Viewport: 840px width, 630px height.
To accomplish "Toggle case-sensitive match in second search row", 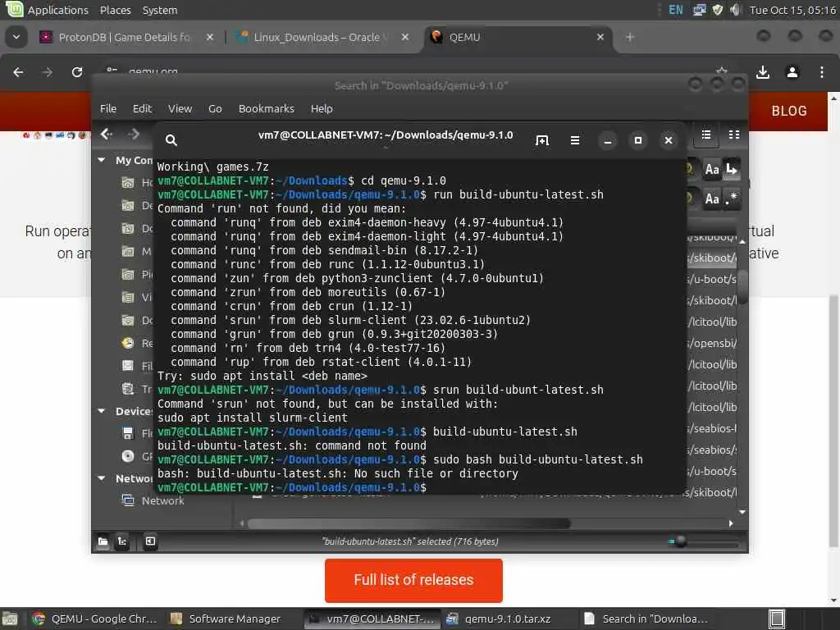I will click(x=712, y=199).
